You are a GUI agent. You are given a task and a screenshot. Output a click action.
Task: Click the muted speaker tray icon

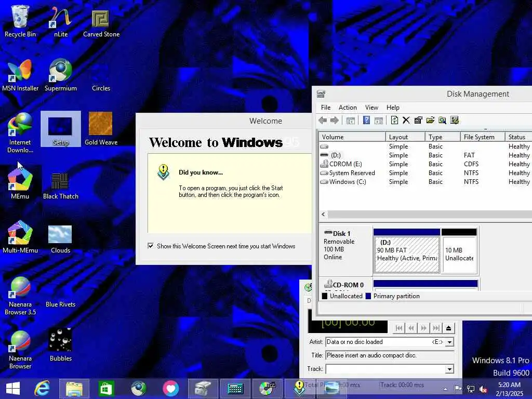pos(483,389)
